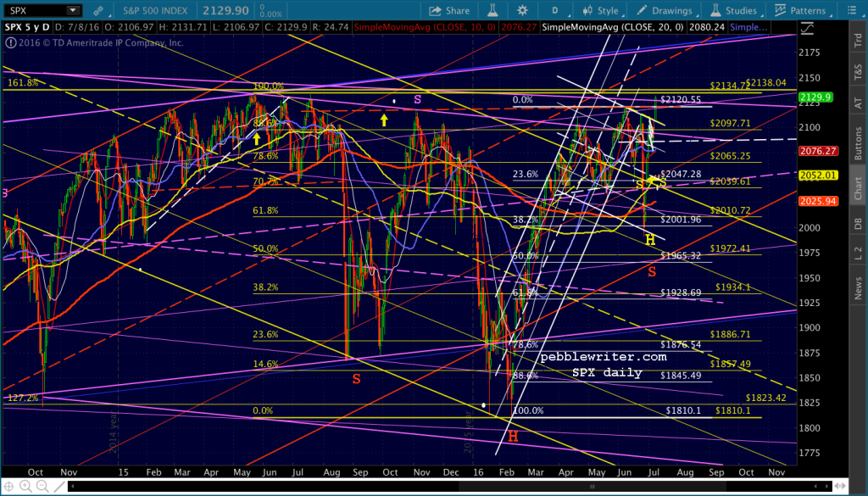This screenshot has height=496, width=868.
Task: Click the $2065.25 level label
Action: click(731, 156)
